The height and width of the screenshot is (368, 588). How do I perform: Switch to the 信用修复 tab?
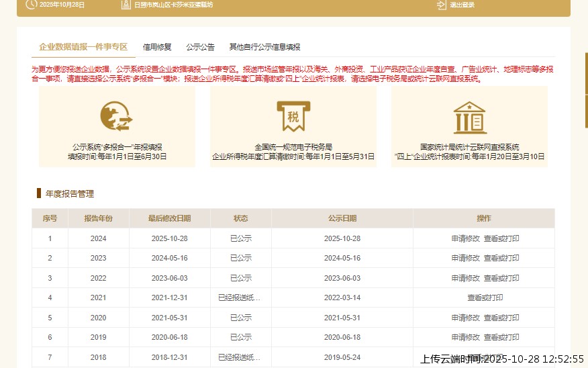click(x=157, y=47)
